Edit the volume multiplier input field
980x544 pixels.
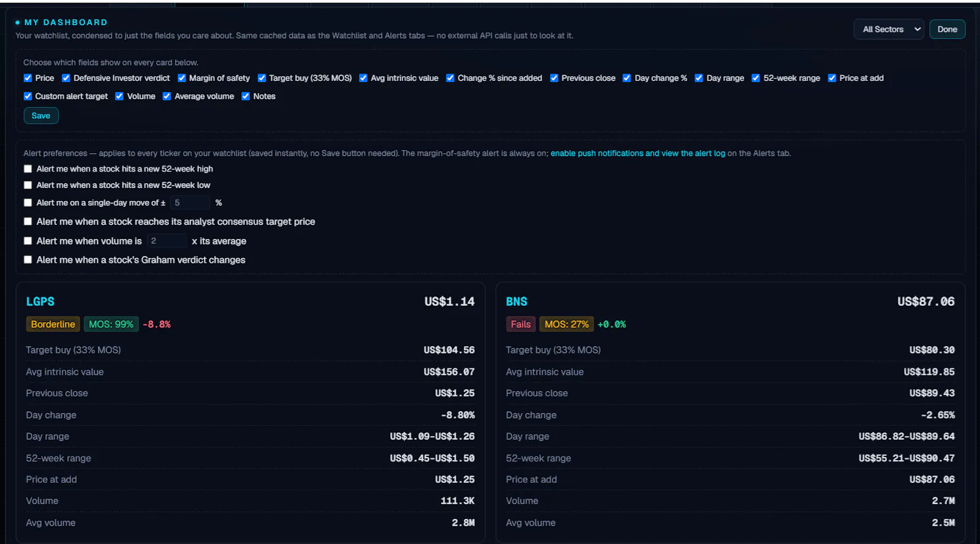pos(167,241)
